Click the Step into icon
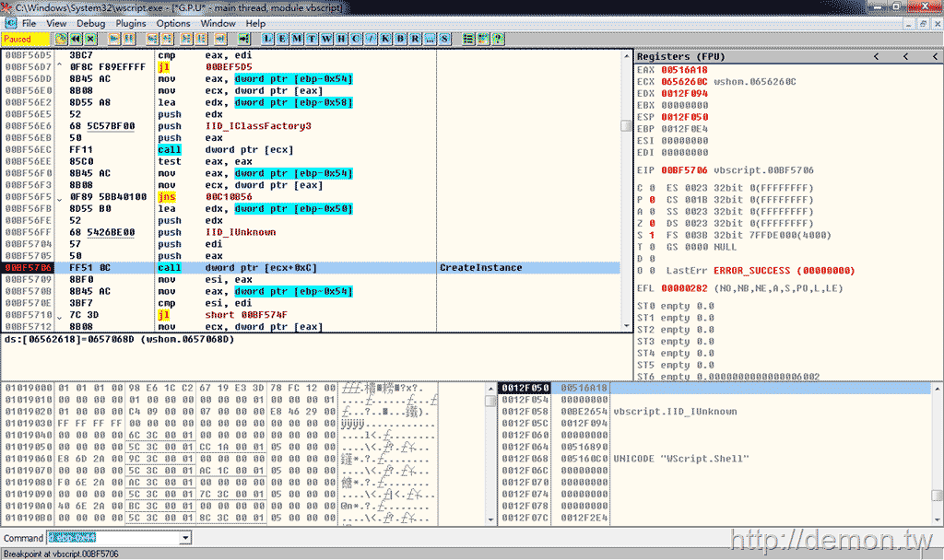Viewport: 944px width, 560px height. (150, 39)
